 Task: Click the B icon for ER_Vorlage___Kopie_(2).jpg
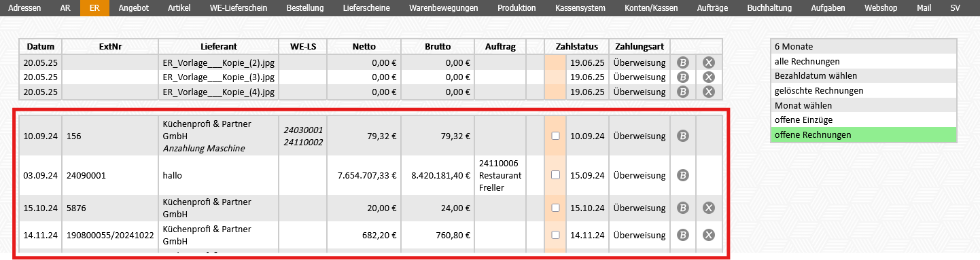pos(683,62)
